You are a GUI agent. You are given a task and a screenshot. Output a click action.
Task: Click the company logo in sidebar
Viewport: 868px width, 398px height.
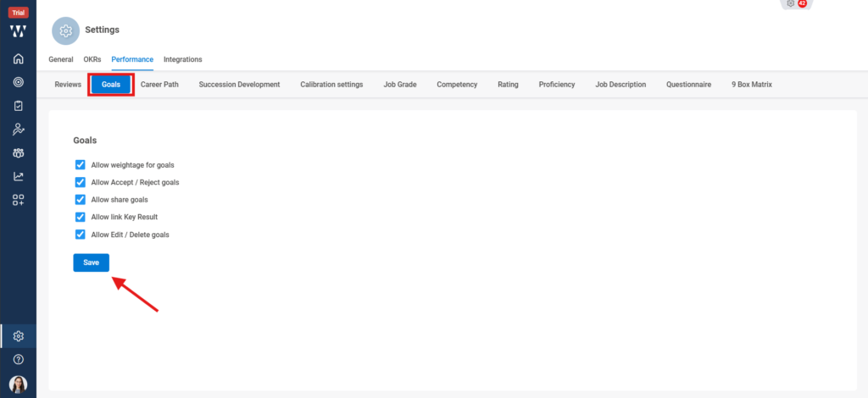pos(19,32)
